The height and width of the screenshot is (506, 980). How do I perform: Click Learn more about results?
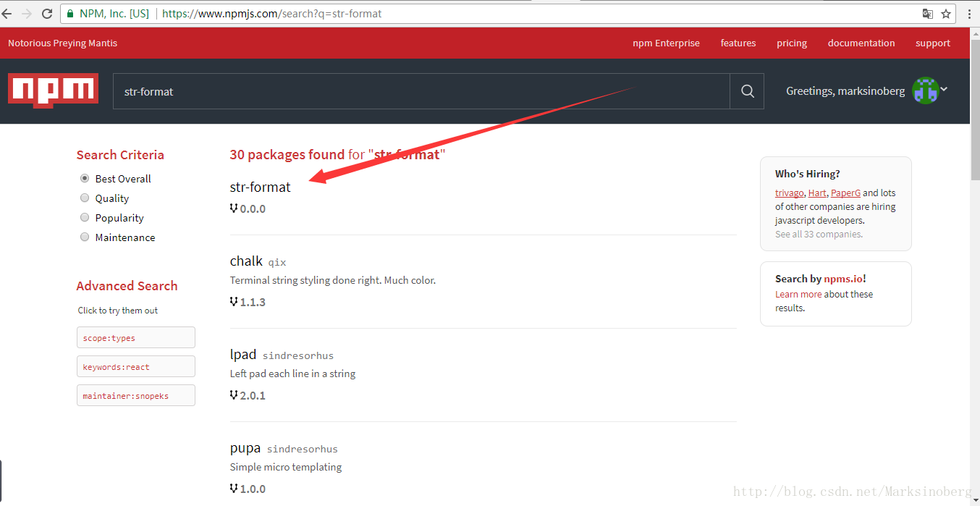(x=798, y=295)
